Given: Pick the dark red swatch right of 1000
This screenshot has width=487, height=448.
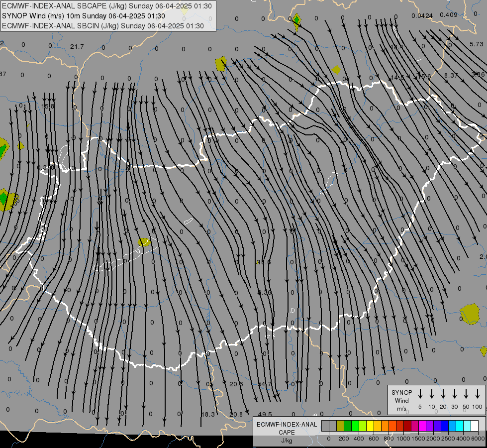Looking at the screenshot, I should coord(407,426).
